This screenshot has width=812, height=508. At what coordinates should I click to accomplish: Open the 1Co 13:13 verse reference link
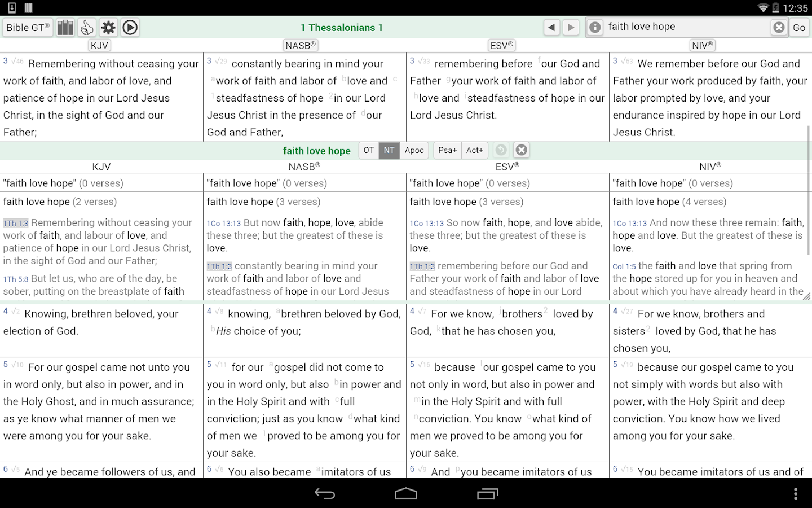pos(224,222)
